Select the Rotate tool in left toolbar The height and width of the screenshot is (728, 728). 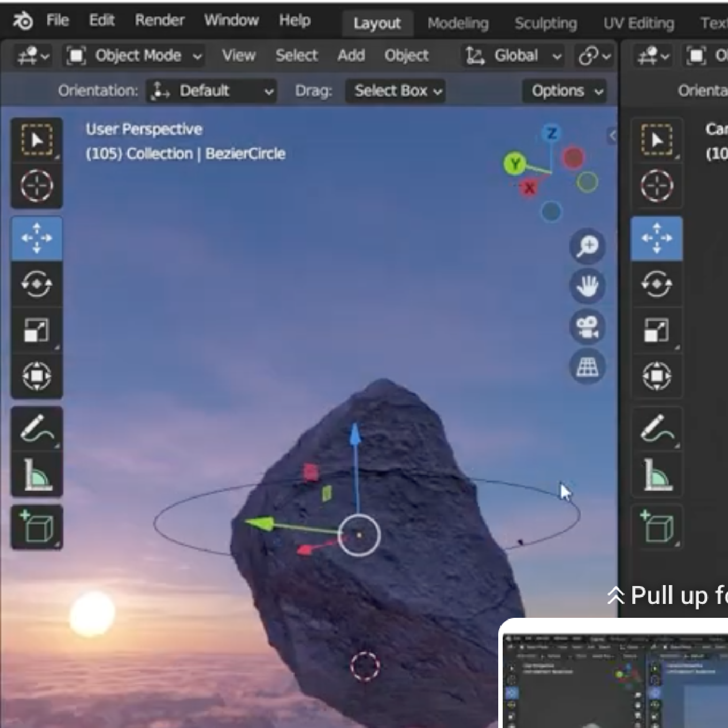[37, 284]
